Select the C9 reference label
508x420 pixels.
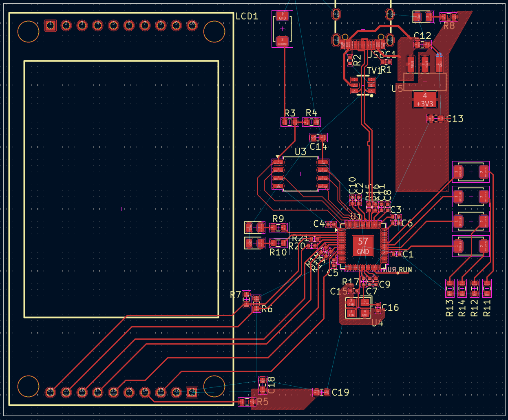pos(384,285)
